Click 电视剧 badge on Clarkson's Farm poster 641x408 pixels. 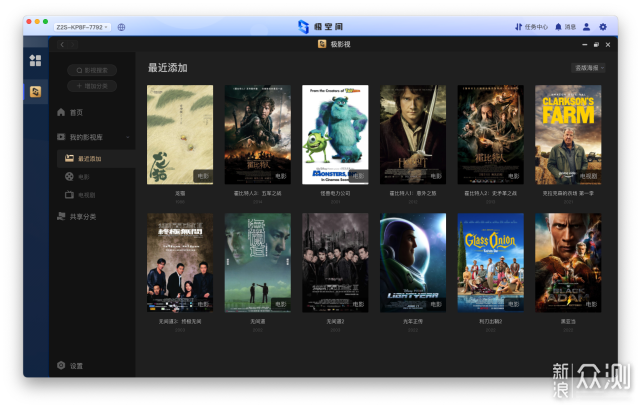(588, 176)
